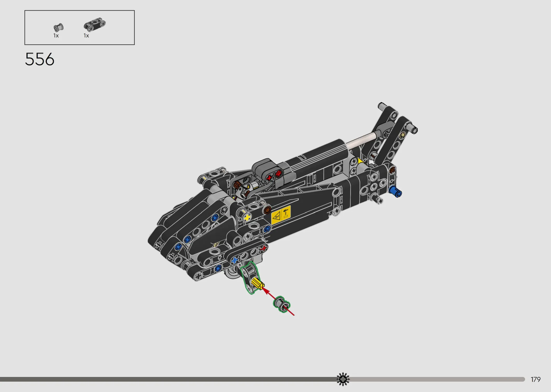Click the yellow axle at the model's bottom
551x392 pixels.
coord(258,283)
